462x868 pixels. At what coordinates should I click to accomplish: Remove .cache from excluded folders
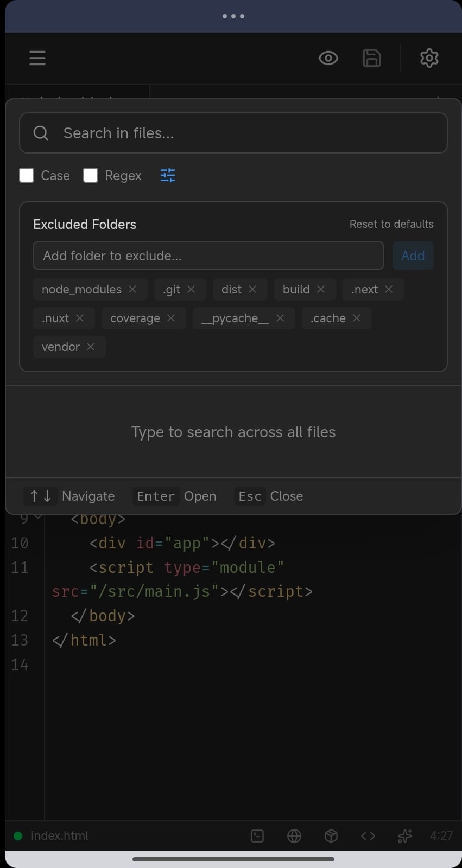tap(357, 318)
